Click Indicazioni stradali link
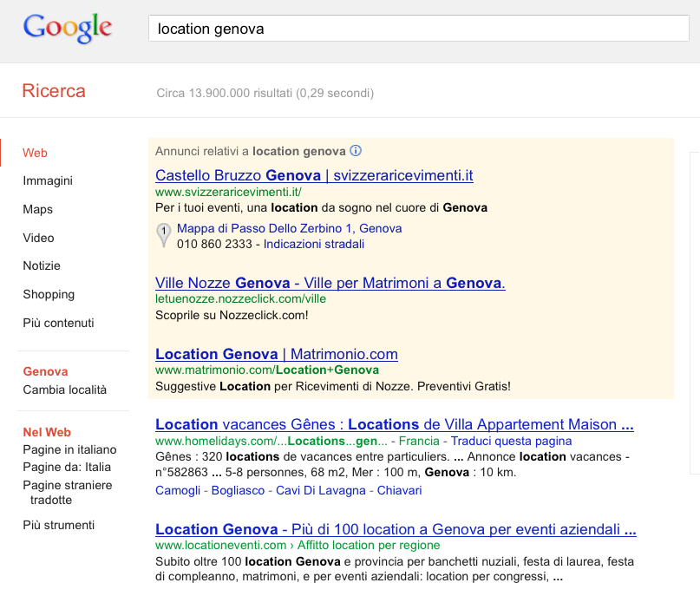The width and height of the screenshot is (700, 596). (314, 244)
